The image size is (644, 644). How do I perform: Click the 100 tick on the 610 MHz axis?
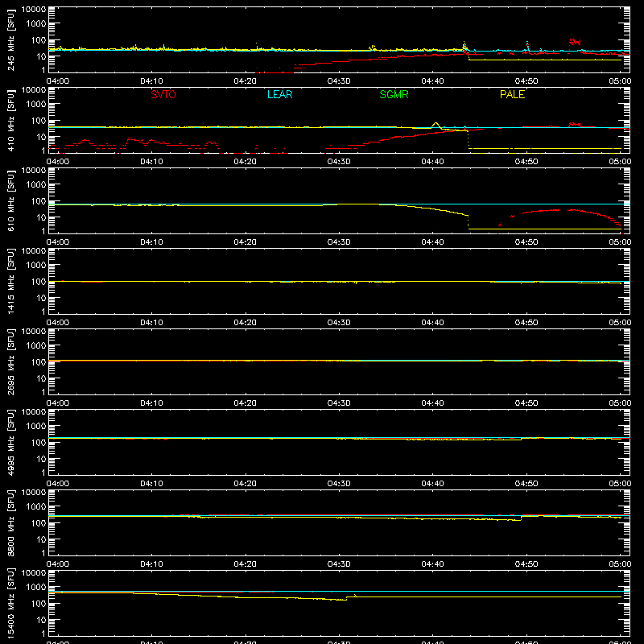coord(39,201)
